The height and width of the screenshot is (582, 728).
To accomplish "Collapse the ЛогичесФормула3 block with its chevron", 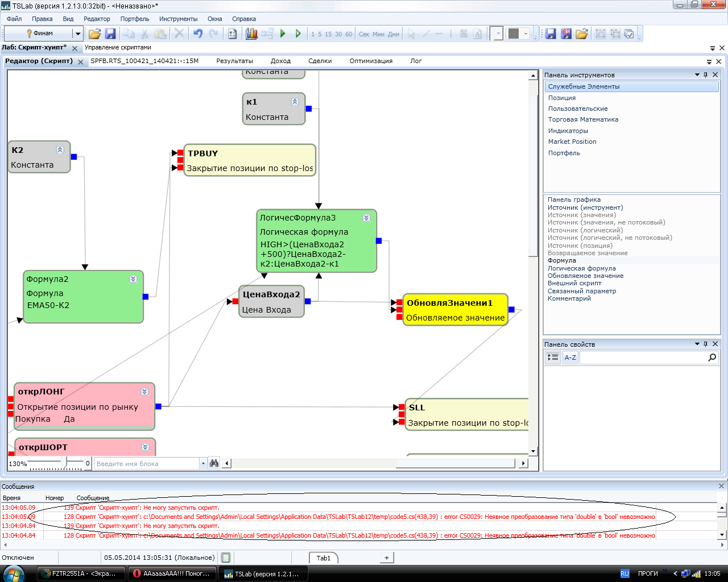I will (366, 218).
